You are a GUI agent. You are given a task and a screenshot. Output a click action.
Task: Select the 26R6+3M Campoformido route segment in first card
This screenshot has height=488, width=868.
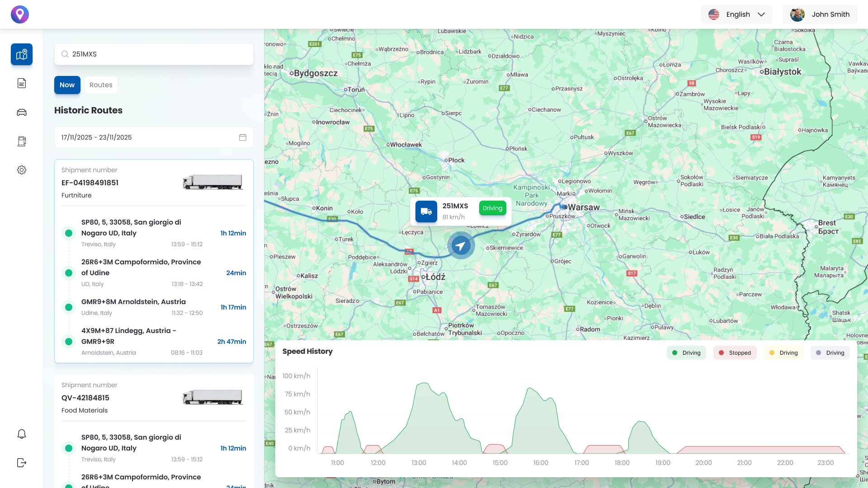[154, 273]
